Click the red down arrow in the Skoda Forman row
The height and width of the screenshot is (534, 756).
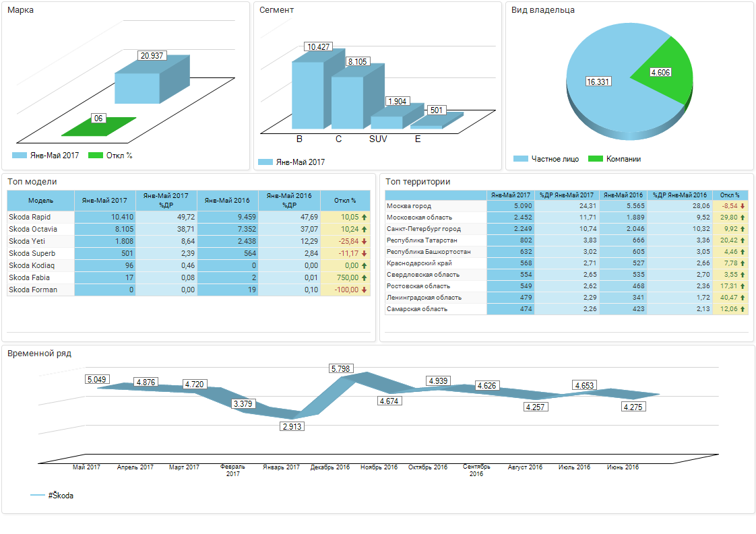coord(364,290)
